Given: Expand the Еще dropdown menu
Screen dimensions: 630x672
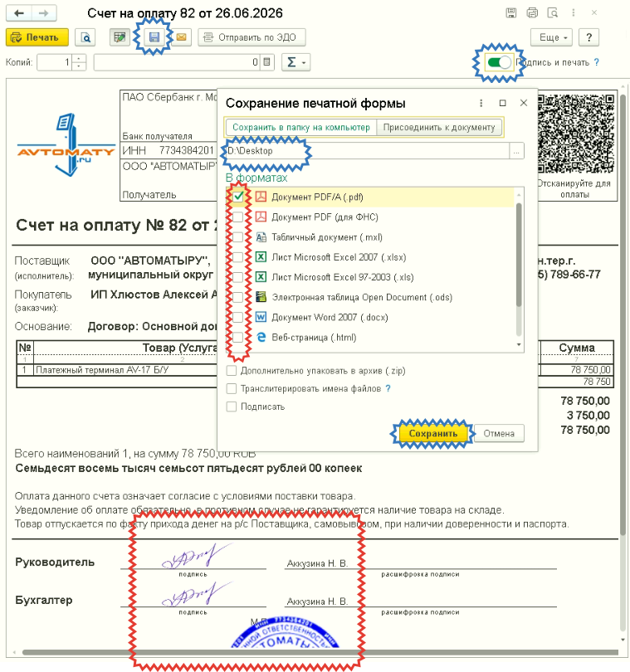Looking at the screenshot, I should click(x=553, y=37).
